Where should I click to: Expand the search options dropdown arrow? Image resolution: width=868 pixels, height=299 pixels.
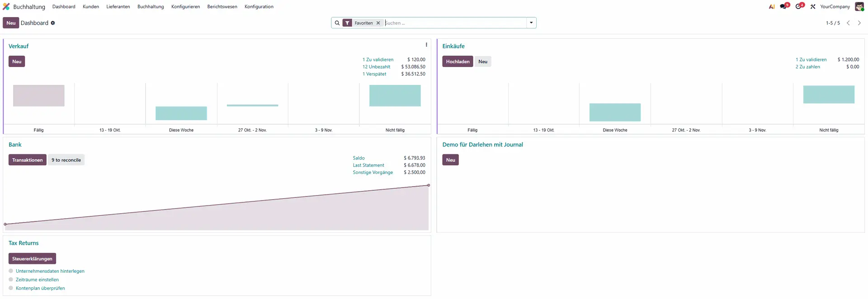pos(531,23)
